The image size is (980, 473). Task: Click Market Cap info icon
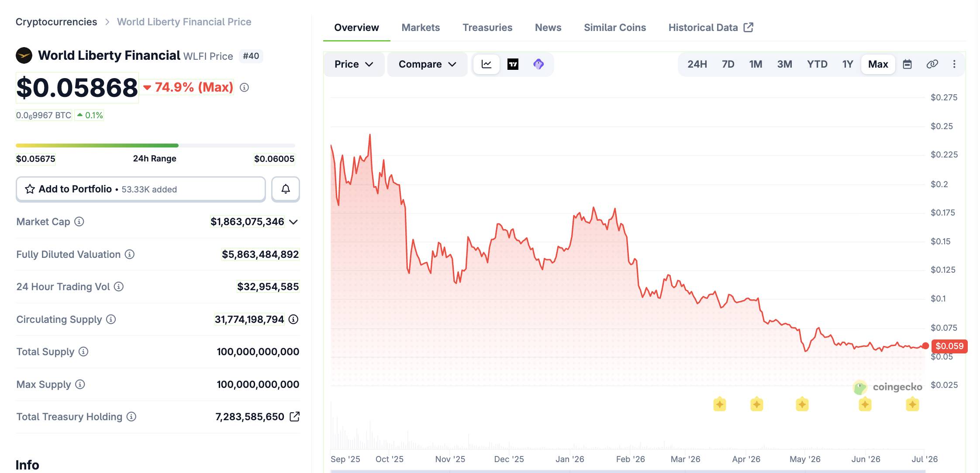click(79, 222)
